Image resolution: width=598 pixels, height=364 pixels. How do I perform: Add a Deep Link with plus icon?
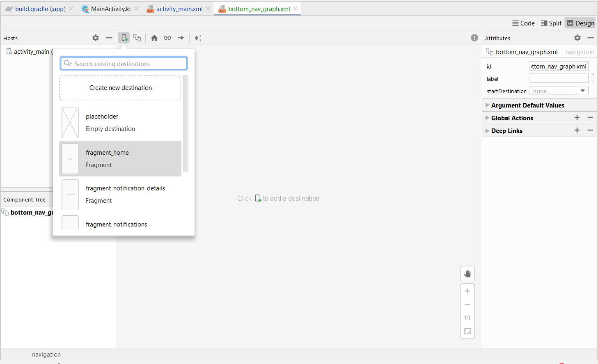[x=577, y=130]
